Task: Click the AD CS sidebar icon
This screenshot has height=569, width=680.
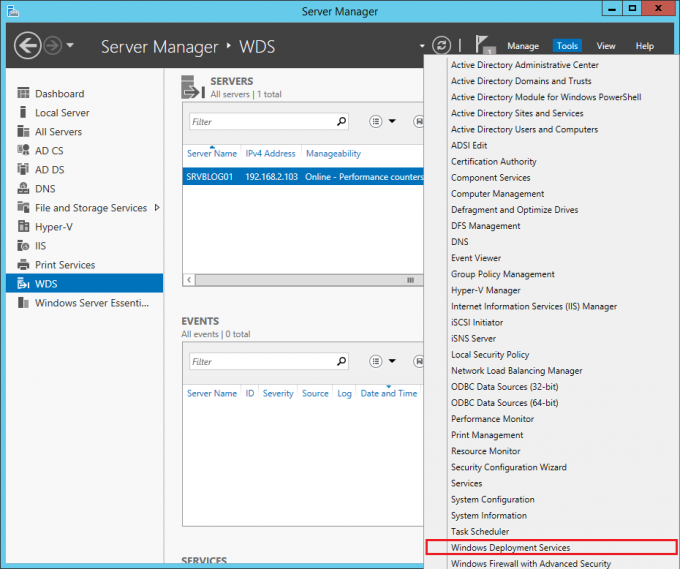Action: pyautogui.click(x=23, y=150)
